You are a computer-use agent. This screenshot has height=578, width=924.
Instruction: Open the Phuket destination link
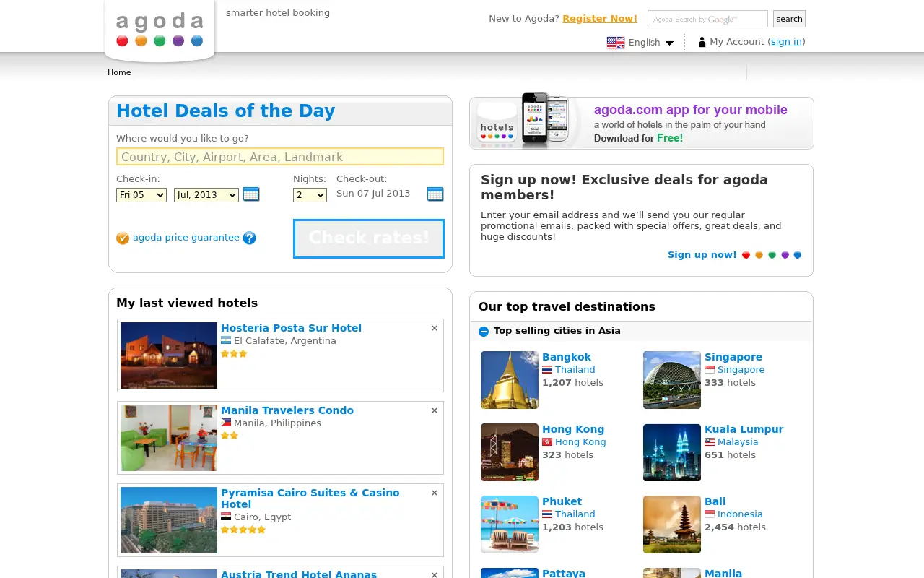pyautogui.click(x=562, y=501)
